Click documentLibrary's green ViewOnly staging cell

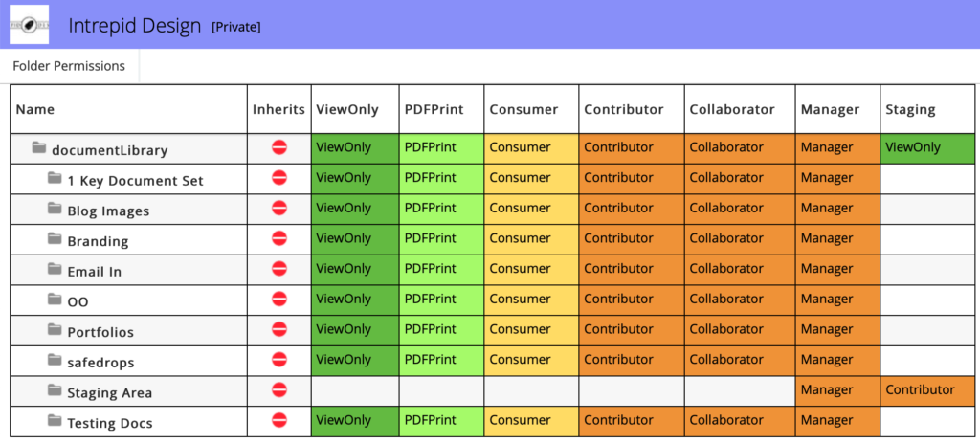pos(926,148)
